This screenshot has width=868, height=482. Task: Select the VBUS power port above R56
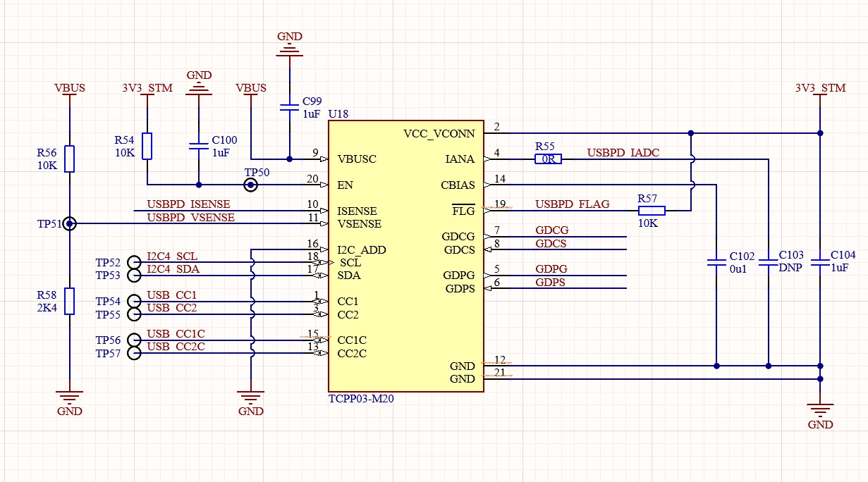[69, 90]
